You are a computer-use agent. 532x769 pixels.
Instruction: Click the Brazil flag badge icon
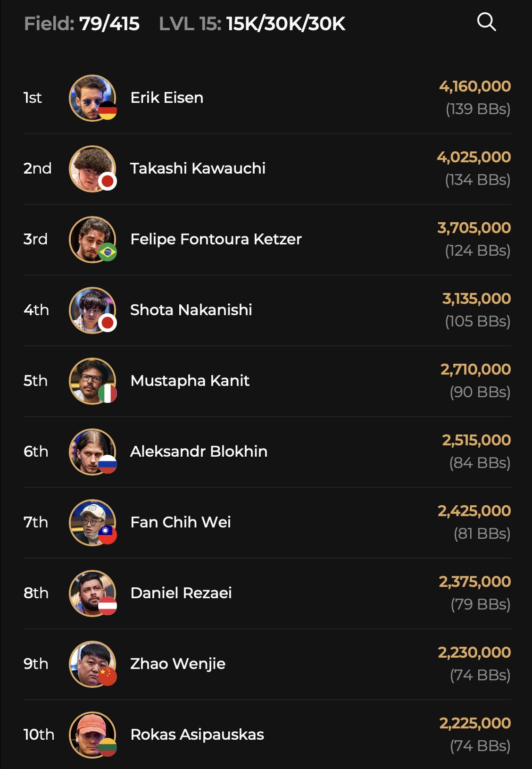pyautogui.click(x=108, y=252)
